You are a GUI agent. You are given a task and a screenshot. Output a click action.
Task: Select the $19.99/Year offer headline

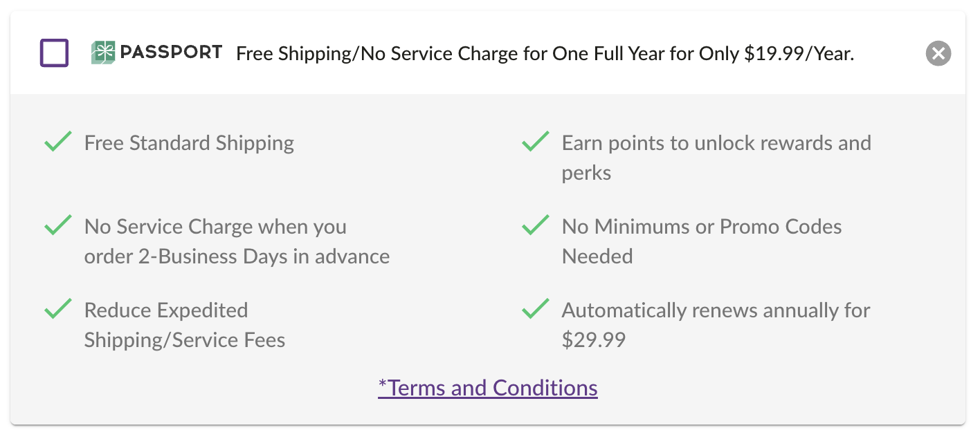545,53
